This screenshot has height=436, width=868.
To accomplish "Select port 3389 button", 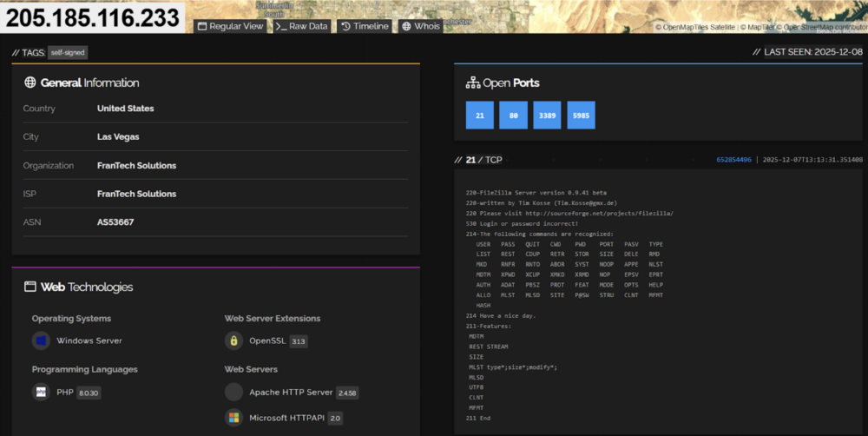I will [x=547, y=116].
